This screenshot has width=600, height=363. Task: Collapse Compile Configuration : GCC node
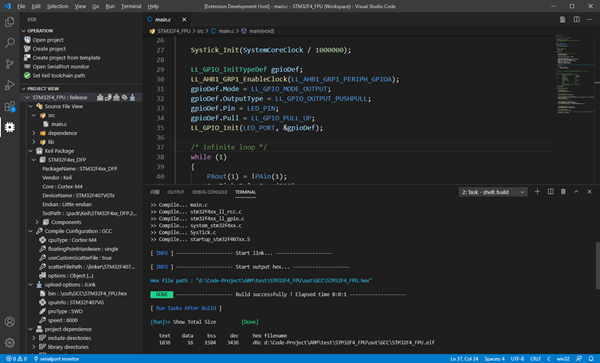click(x=31, y=231)
